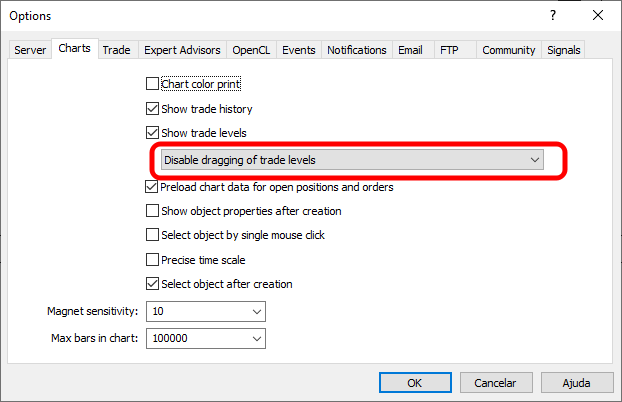The height and width of the screenshot is (402, 622).
Task: Click the Cancelar button
Action: click(x=496, y=383)
